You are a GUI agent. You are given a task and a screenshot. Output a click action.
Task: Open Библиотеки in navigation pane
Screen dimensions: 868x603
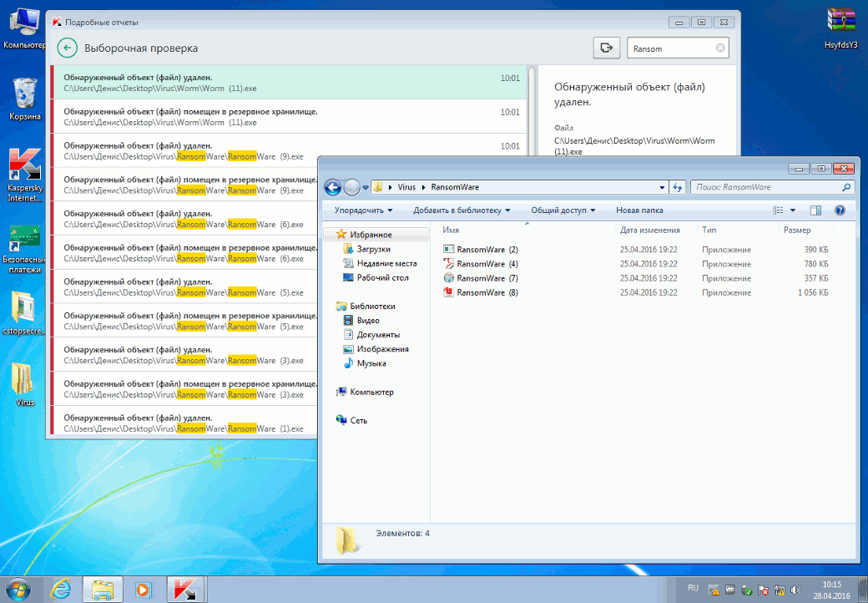(366, 307)
